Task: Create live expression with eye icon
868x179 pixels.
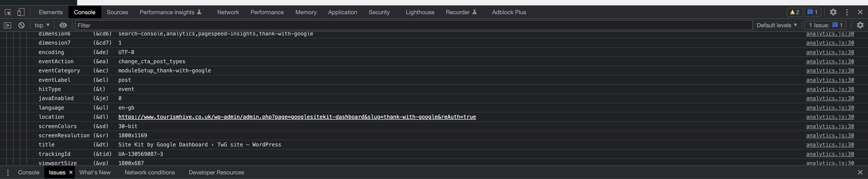Action: point(63,25)
